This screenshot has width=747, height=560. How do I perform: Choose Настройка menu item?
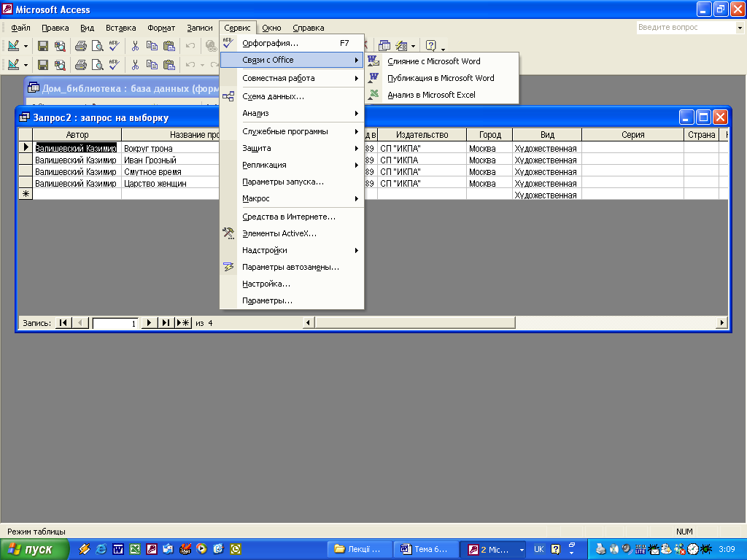click(292, 284)
